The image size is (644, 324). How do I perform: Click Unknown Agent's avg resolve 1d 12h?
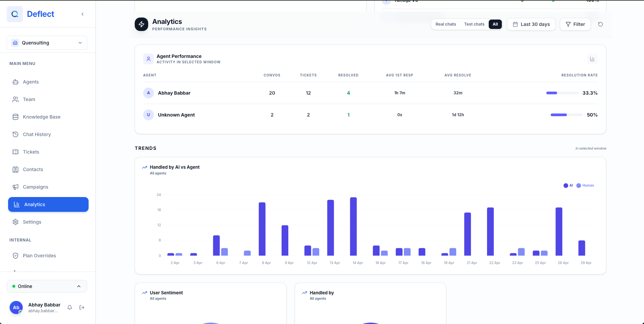[458, 115]
